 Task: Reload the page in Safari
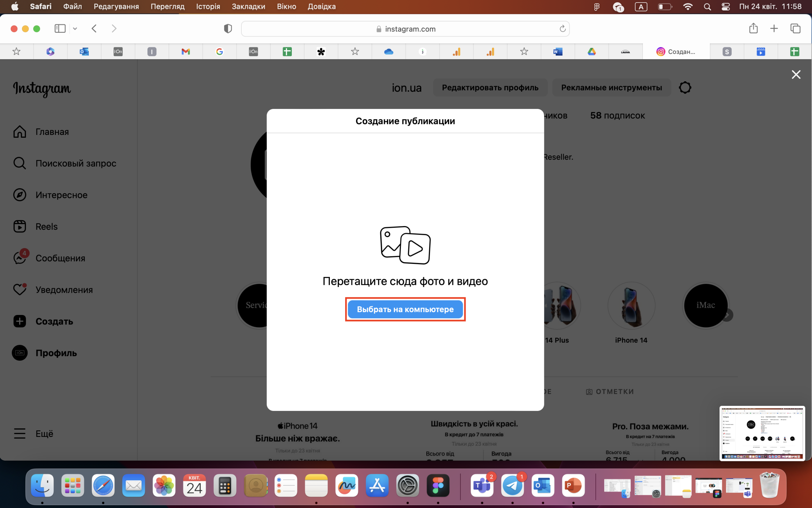[562, 29]
